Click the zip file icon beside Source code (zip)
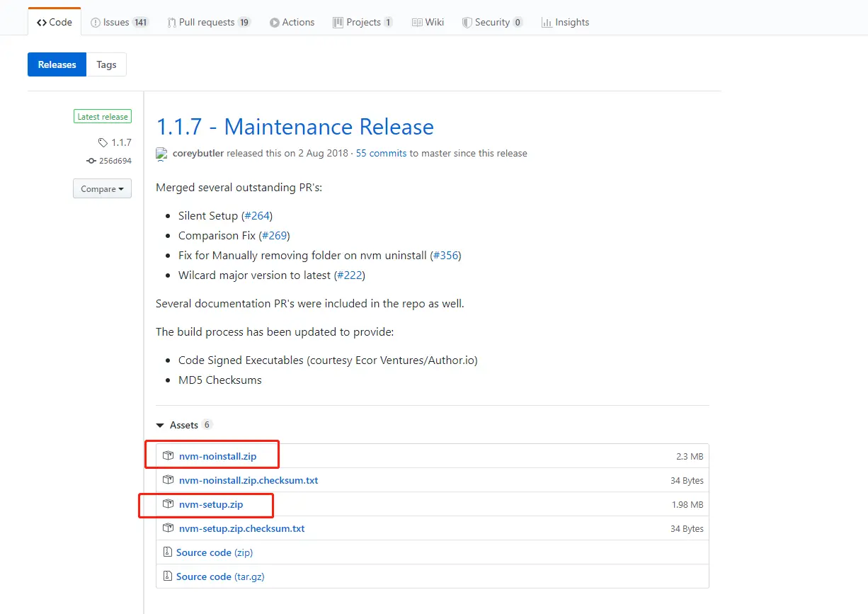The width and height of the screenshot is (868, 614). pyautogui.click(x=168, y=552)
